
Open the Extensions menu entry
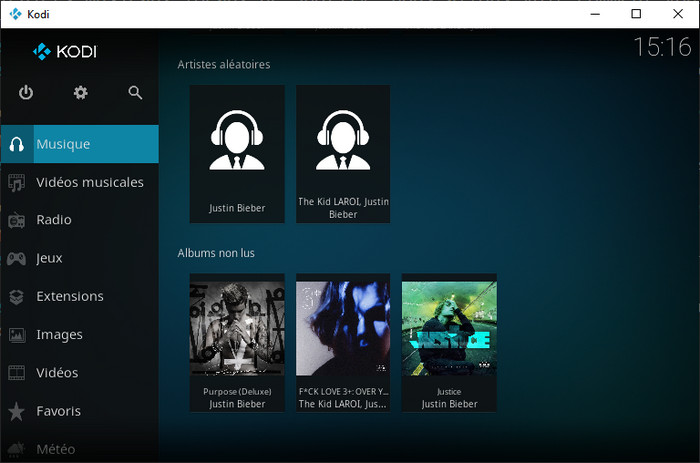click(80, 296)
